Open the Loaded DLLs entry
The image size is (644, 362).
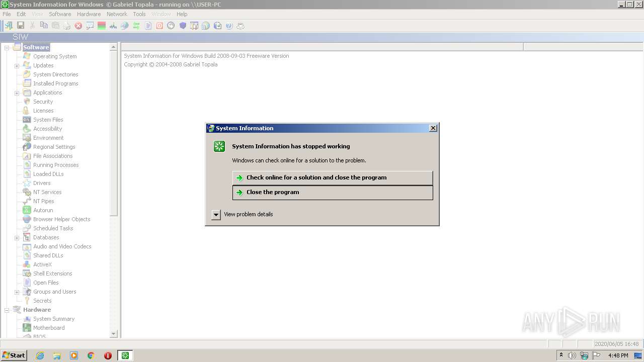48,174
